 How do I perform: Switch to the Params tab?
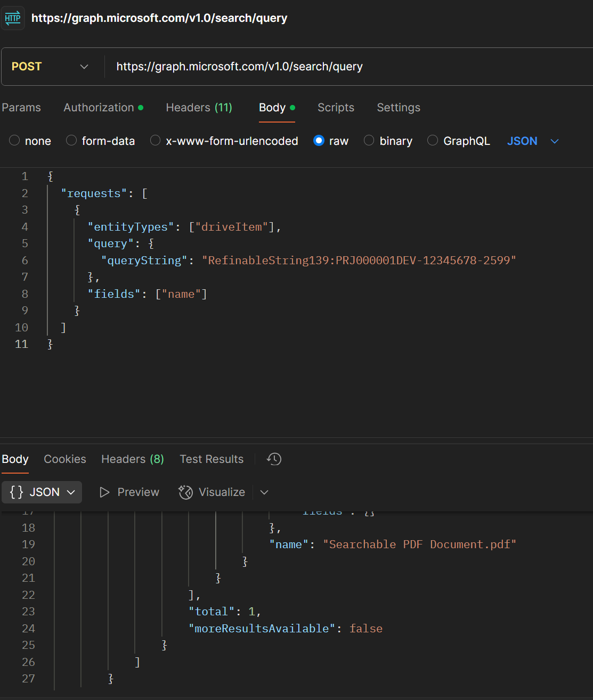tap(21, 108)
